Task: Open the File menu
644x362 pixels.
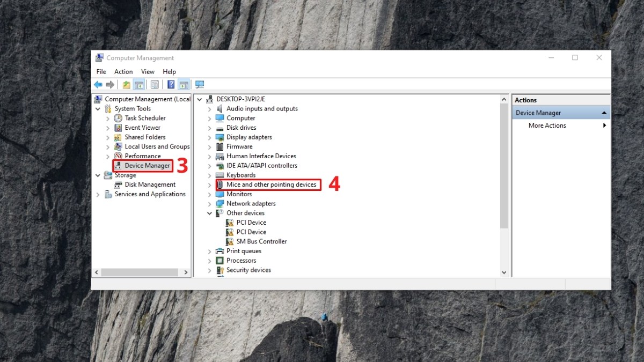Action: point(101,72)
